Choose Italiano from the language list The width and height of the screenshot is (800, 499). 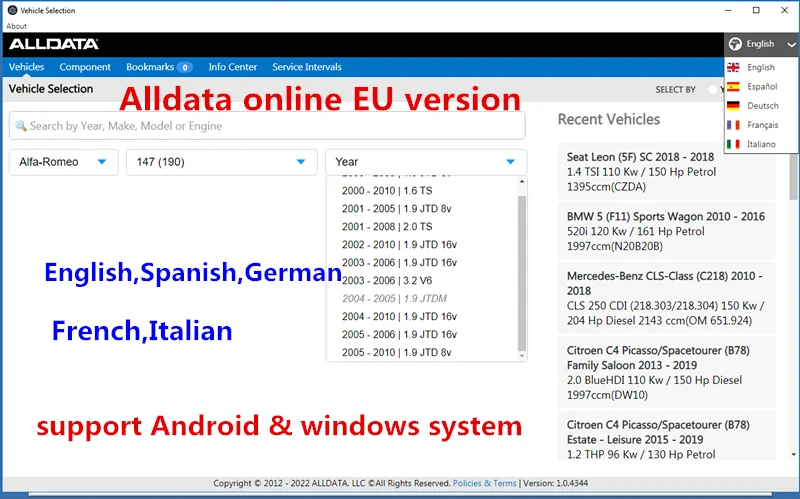(x=761, y=144)
